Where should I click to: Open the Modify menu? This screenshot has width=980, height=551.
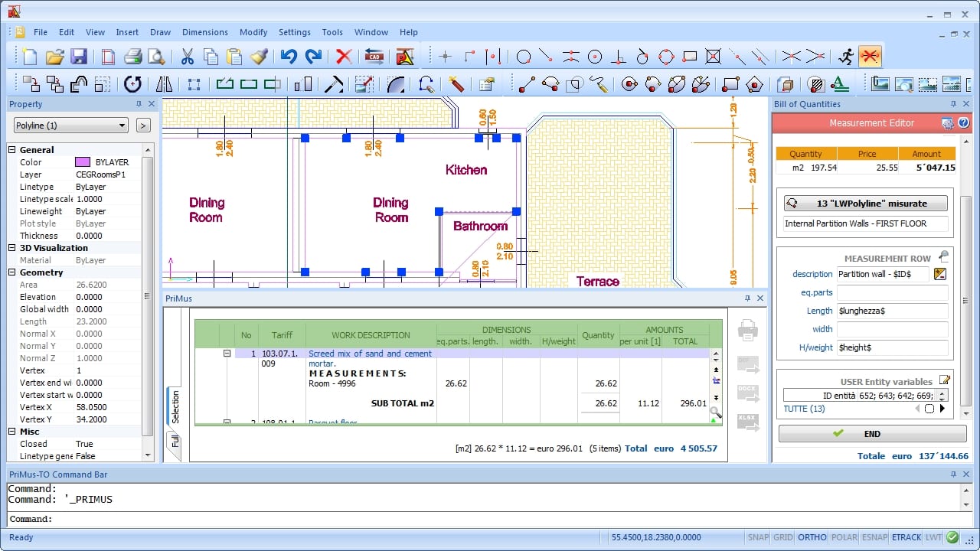tap(253, 32)
